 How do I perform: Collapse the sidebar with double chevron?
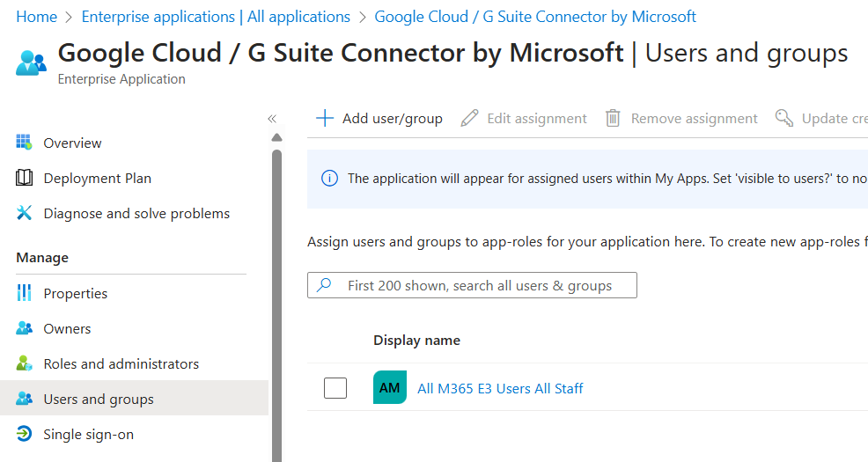click(272, 119)
